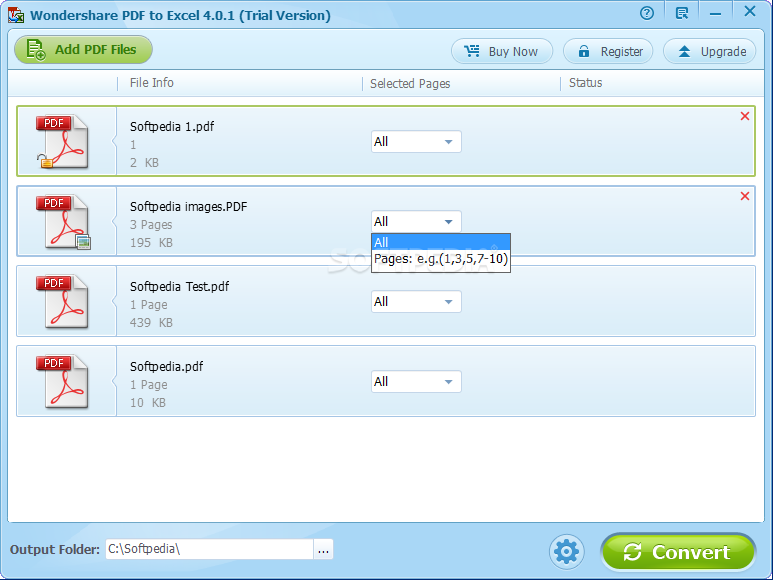Click the Wondershare app icon in title bar
The width and height of the screenshot is (773, 580).
[16, 15]
